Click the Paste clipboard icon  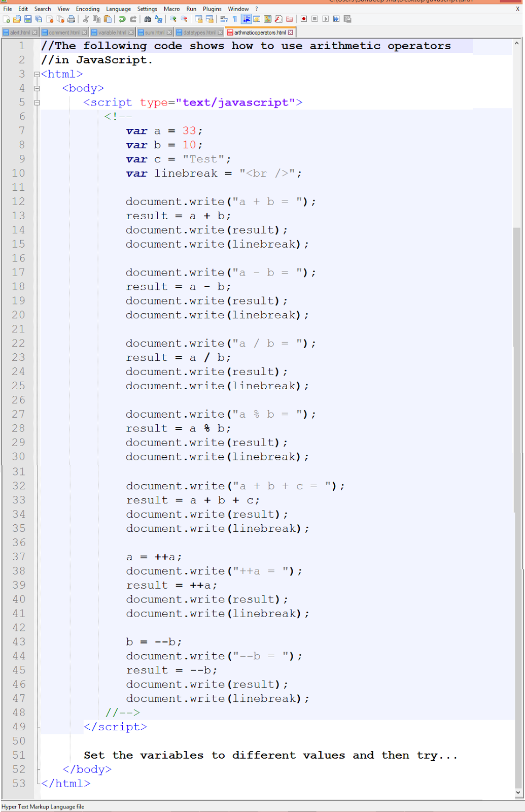108,19
